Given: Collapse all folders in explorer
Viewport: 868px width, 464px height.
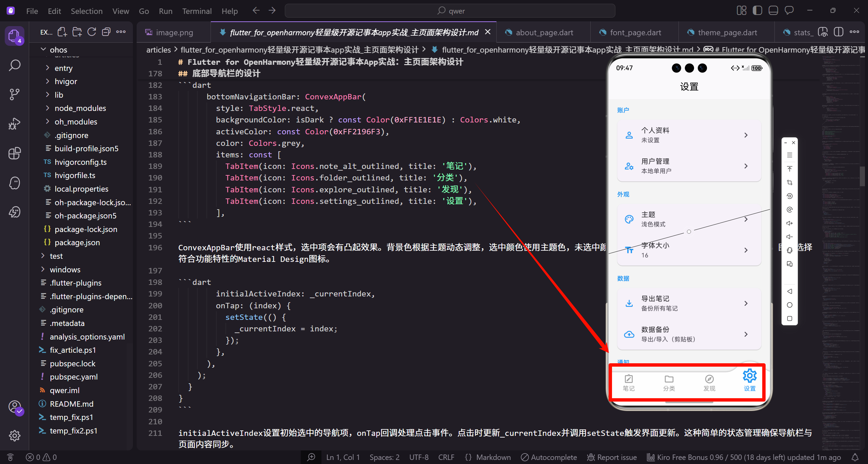Looking at the screenshot, I should tap(106, 32).
